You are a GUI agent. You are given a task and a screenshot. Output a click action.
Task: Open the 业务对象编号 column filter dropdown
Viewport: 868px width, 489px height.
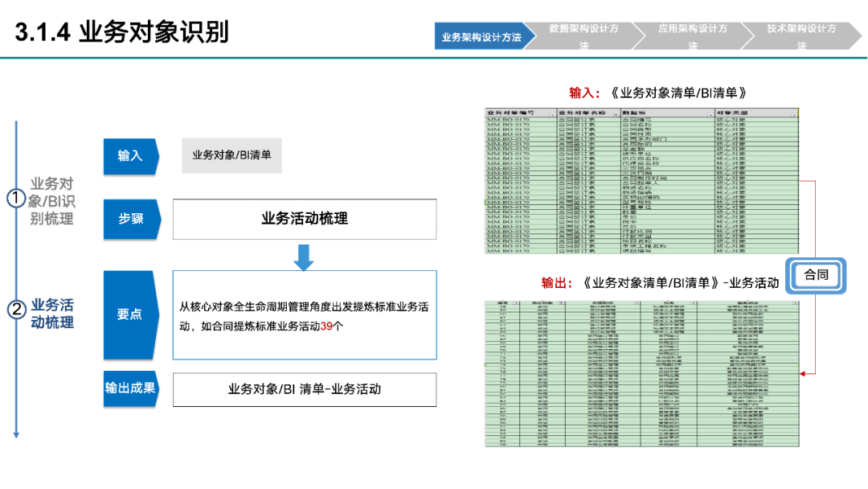point(552,114)
